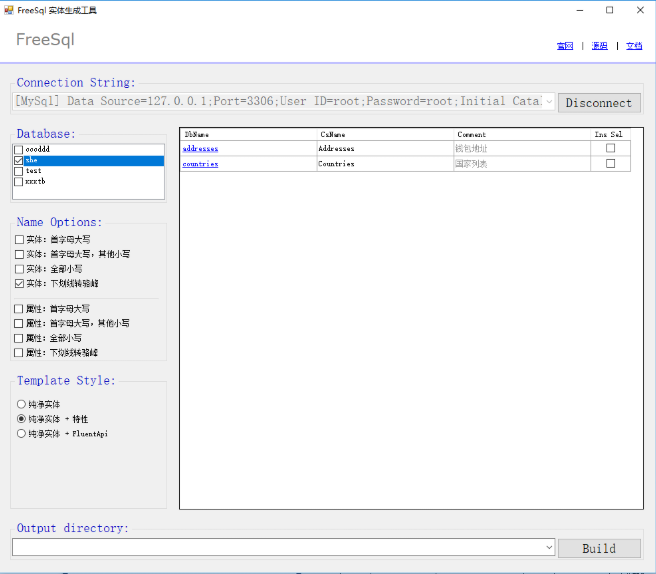
Task: Enable 属性: 下划线转驼峰 option
Action: coord(18,353)
